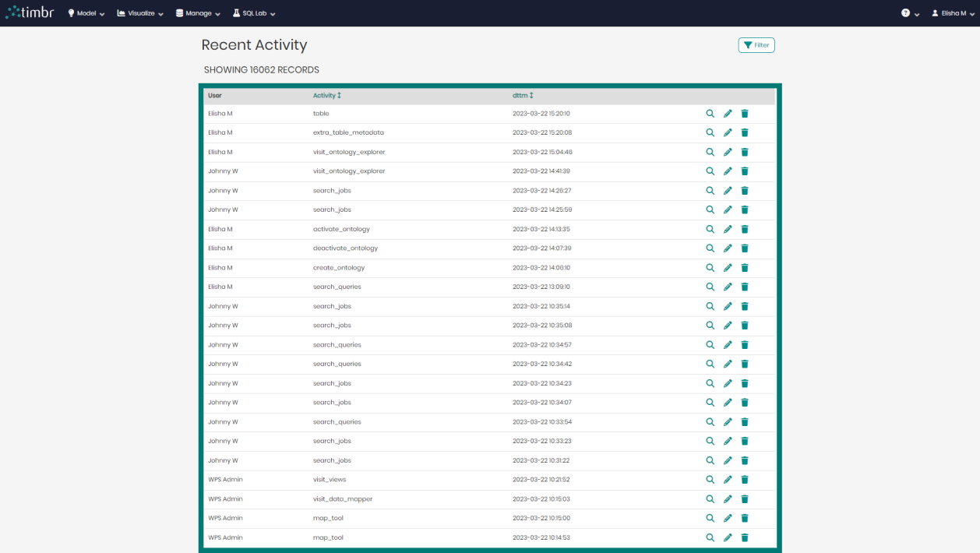Image resolution: width=980 pixels, height=553 pixels.
Task: Open the Visualize menu
Action: click(139, 12)
